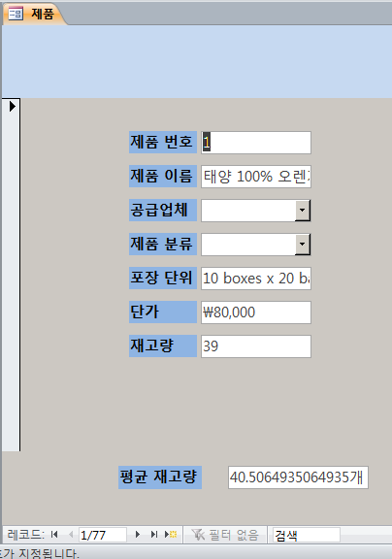Click the 제품 번호 field
The width and height of the screenshot is (392, 559).
point(256,143)
